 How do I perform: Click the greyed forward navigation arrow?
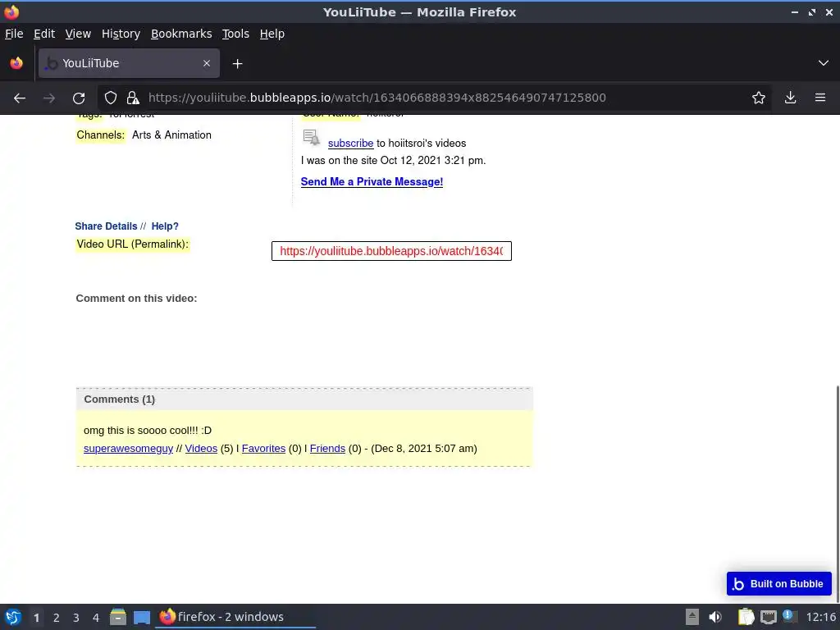coord(48,98)
